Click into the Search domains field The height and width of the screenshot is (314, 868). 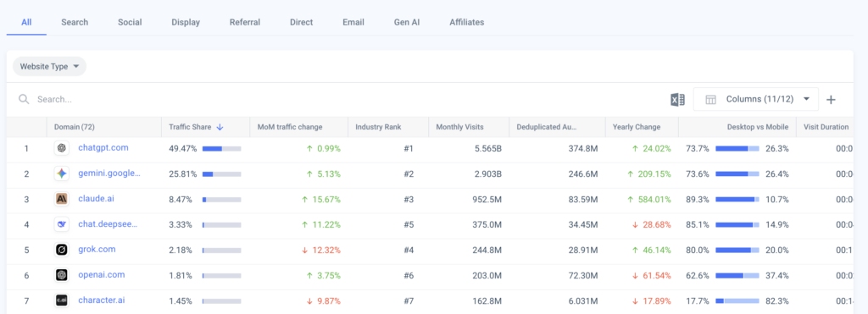click(x=343, y=100)
